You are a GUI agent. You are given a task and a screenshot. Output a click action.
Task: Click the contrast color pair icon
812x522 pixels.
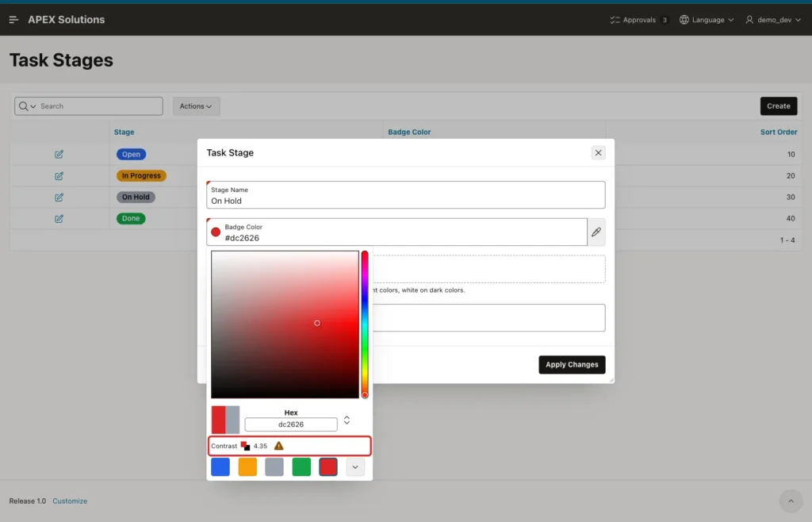(x=246, y=446)
